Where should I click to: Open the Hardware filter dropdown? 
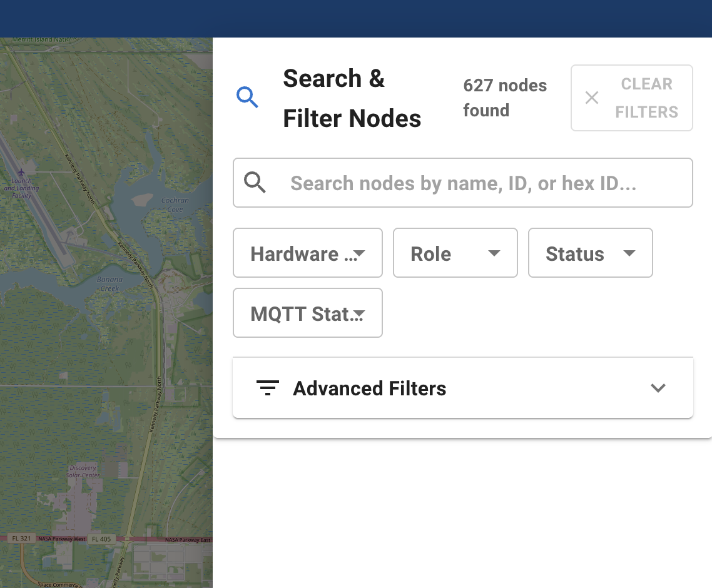(x=308, y=253)
